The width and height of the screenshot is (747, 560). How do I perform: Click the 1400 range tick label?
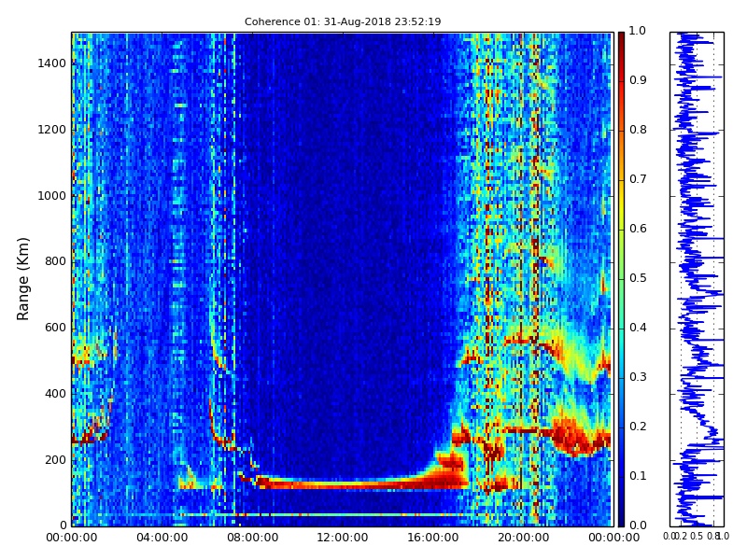point(52,63)
